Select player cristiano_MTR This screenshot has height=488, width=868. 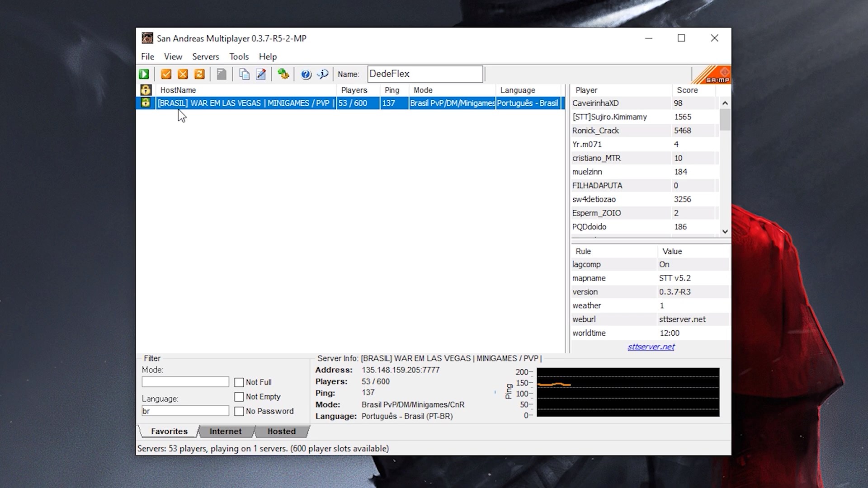click(645, 158)
